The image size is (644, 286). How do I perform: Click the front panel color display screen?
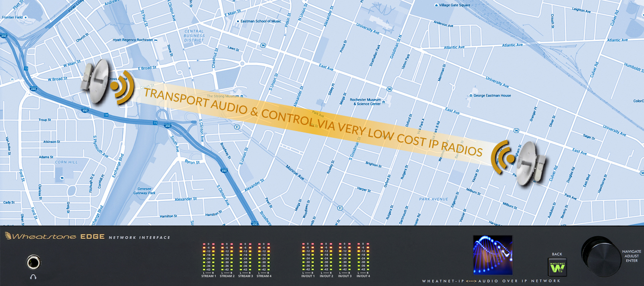493,255
